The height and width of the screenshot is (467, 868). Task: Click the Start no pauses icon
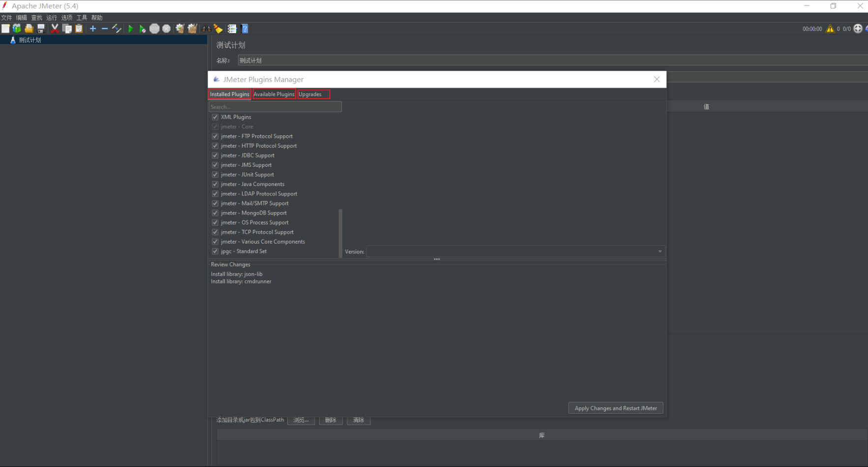point(143,29)
